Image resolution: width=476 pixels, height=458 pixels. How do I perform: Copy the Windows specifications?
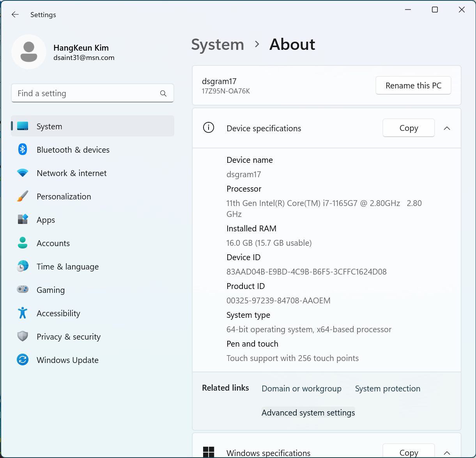coord(409,452)
